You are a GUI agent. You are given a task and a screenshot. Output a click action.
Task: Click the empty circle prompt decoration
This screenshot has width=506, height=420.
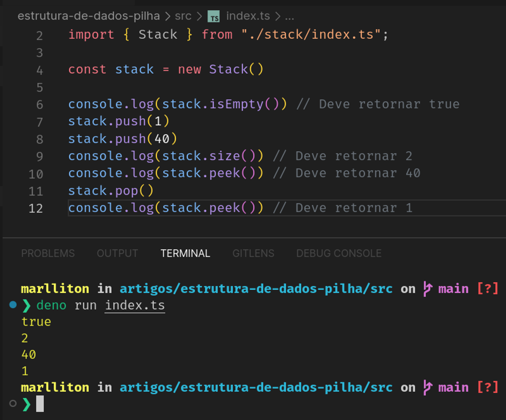coord(13,403)
